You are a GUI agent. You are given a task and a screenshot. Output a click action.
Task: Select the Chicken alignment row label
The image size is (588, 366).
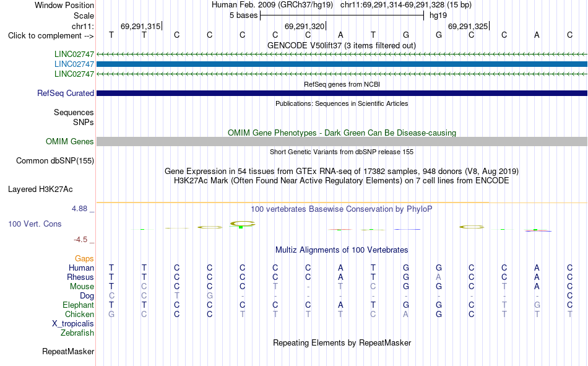pos(79,314)
